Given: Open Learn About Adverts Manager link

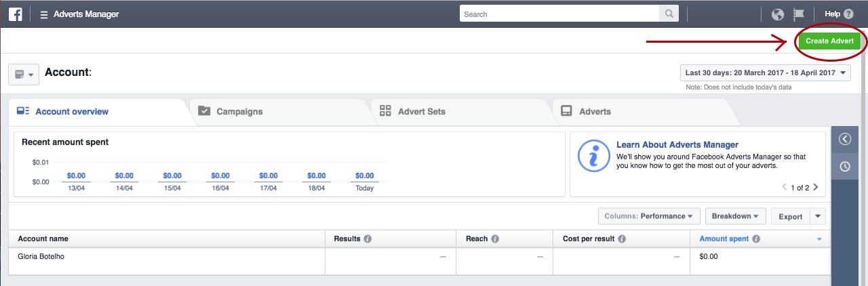Looking at the screenshot, I should (677, 144).
